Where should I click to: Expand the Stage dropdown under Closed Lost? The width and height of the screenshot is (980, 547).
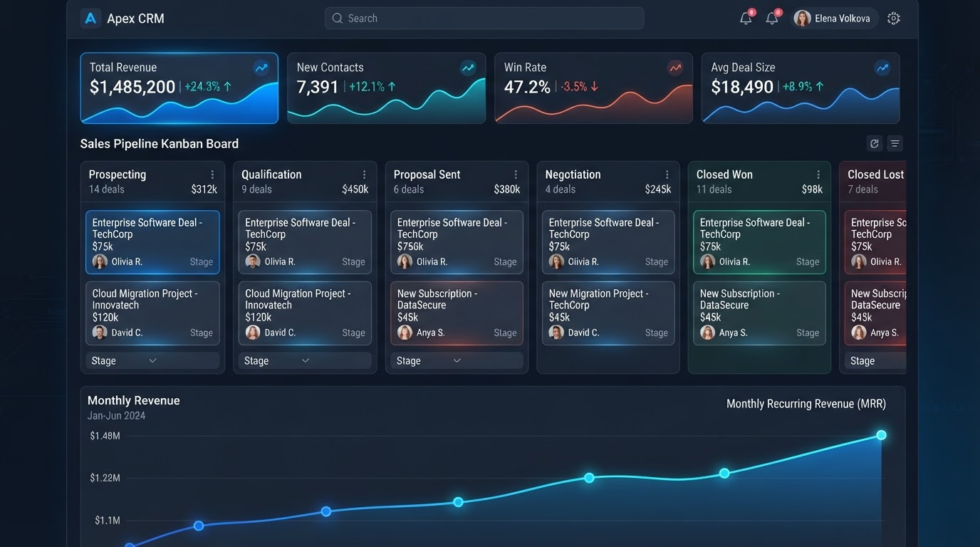tap(875, 361)
